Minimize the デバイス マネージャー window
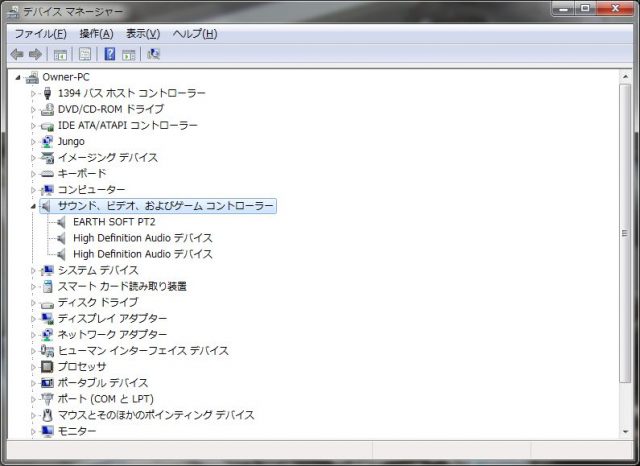The width and height of the screenshot is (640, 466). pos(564,8)
